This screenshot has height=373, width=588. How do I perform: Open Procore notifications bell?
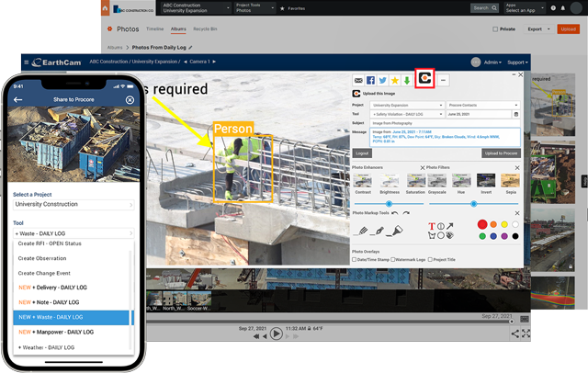coord(563,8)
